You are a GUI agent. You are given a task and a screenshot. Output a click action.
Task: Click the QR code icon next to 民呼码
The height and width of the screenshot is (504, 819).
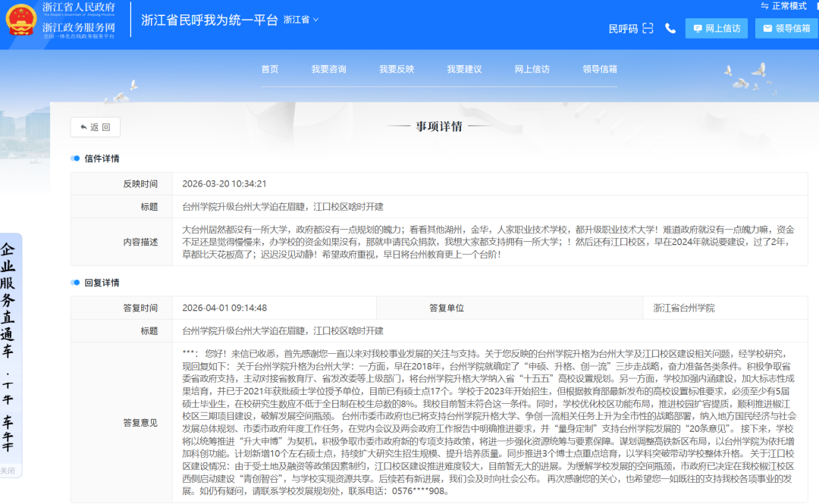[647, 27]
